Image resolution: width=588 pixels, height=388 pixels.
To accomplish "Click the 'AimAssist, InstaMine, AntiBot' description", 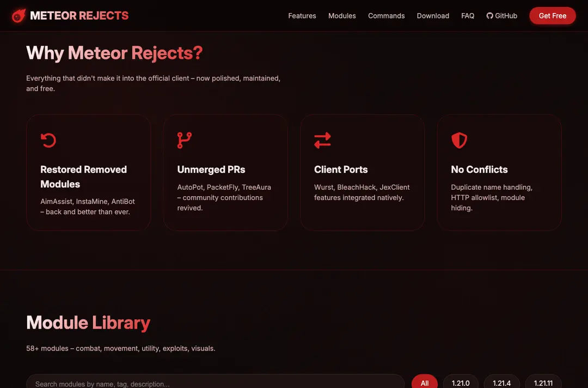I will tap(87, 207).
